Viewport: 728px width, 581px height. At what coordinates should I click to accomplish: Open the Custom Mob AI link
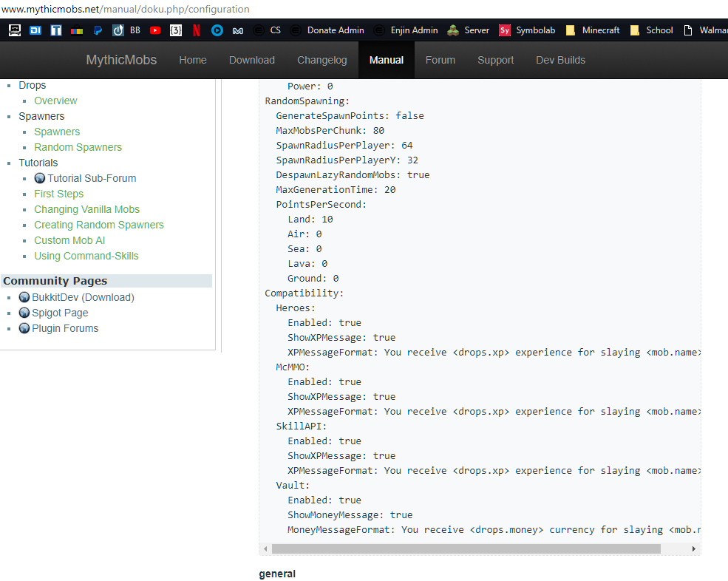69,240
